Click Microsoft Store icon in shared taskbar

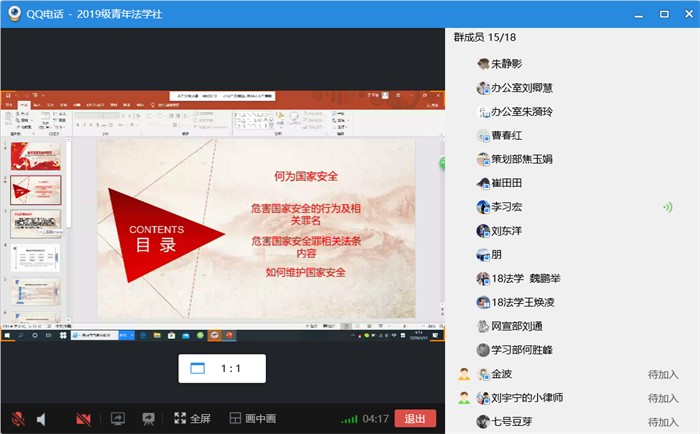[171, 335]
